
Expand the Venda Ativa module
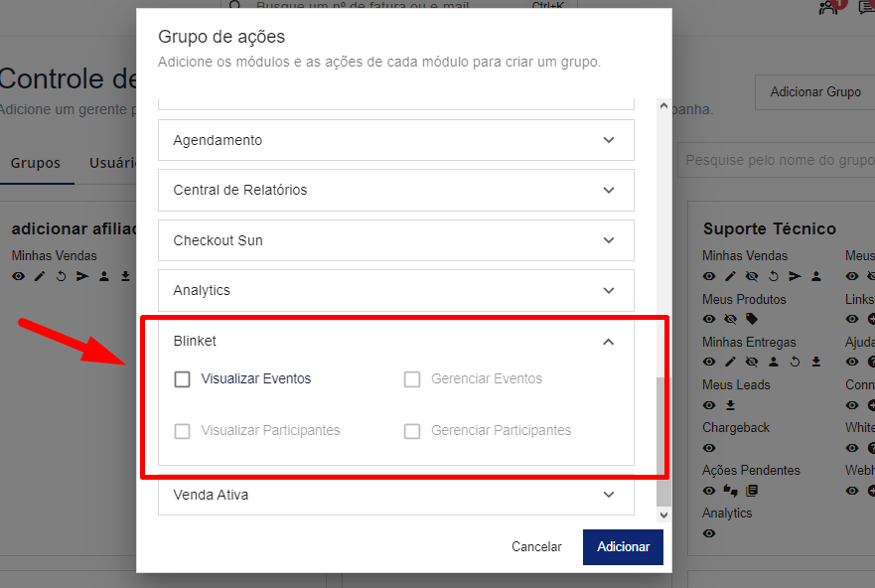pos(395,494)
